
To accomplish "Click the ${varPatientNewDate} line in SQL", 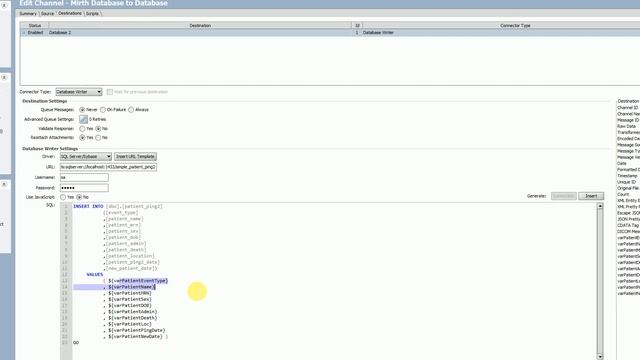I will [136, 336].
